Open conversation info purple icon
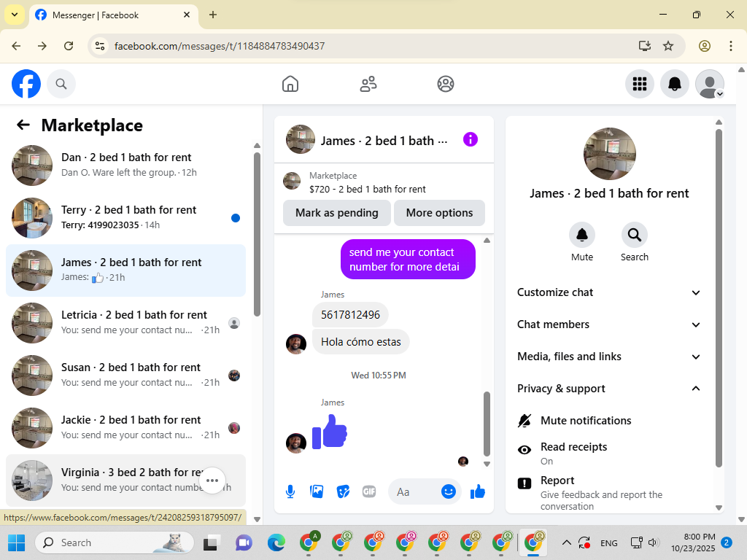This screenshot has height=560, width=747. (x=471, y=139)
